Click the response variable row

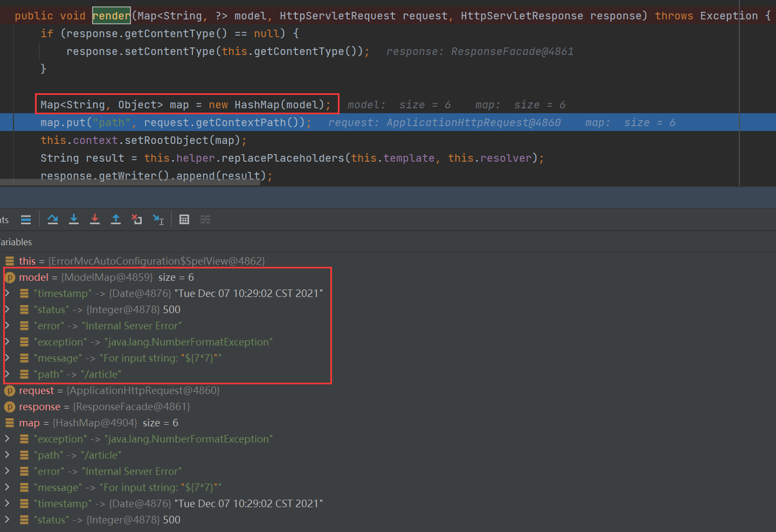39,406
